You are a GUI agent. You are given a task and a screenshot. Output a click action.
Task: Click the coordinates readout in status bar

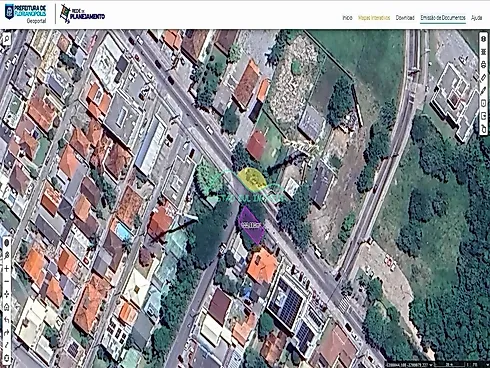tap(407, 365)
